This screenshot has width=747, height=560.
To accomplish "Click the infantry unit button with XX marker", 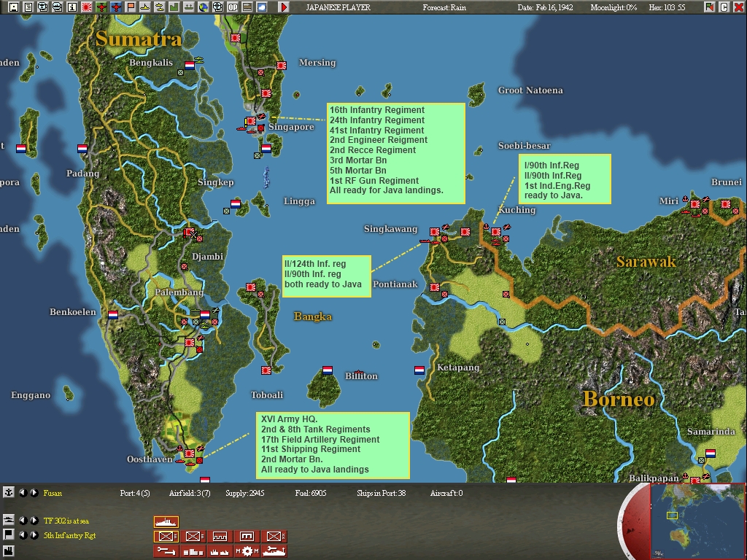I will [x=274, y=537].
